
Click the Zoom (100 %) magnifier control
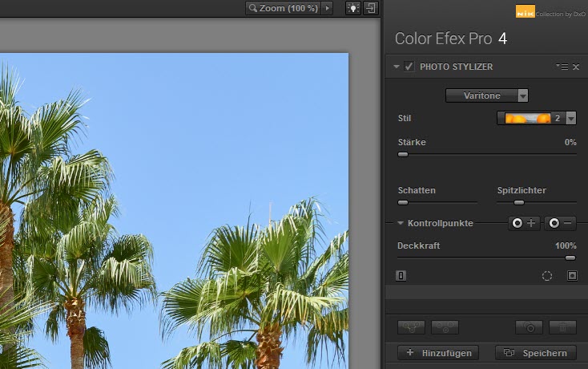[x=284, y=8]
